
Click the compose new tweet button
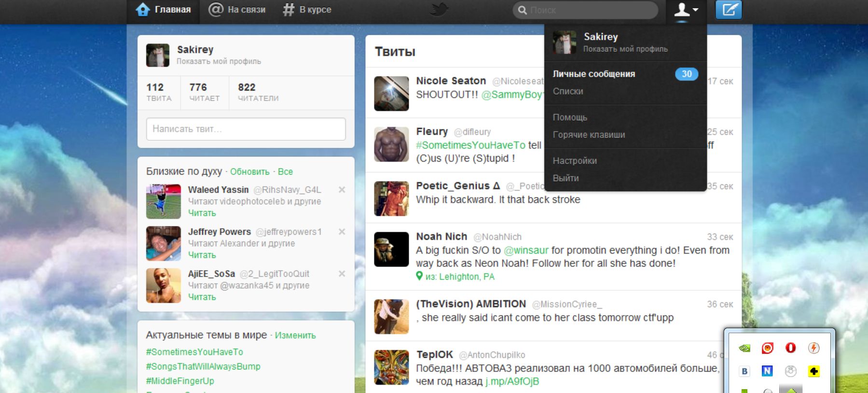pyautogui.click(x=729, y=10)
